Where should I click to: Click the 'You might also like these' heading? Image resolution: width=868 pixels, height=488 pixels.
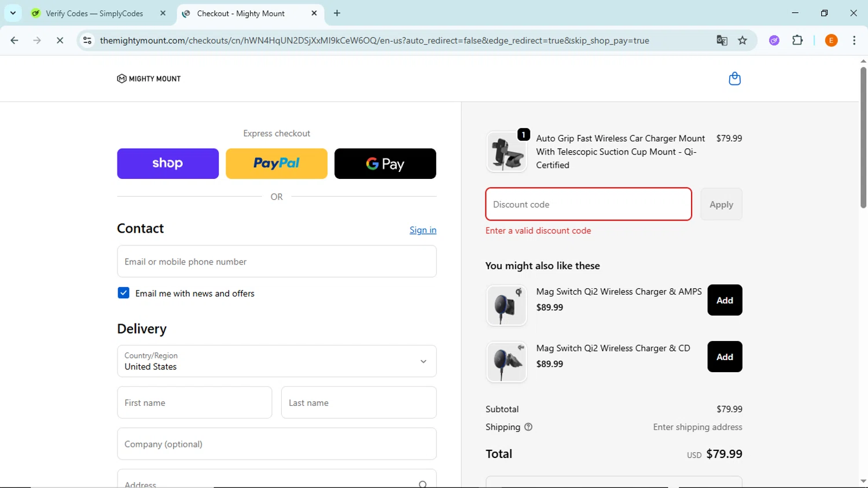[x=543, y=266]
